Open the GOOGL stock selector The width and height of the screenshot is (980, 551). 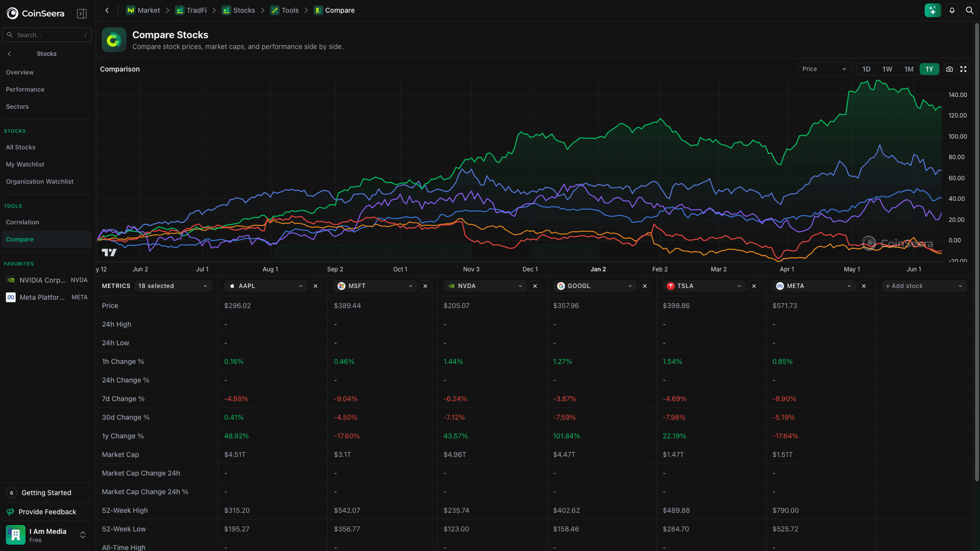(x=595, y=286)
